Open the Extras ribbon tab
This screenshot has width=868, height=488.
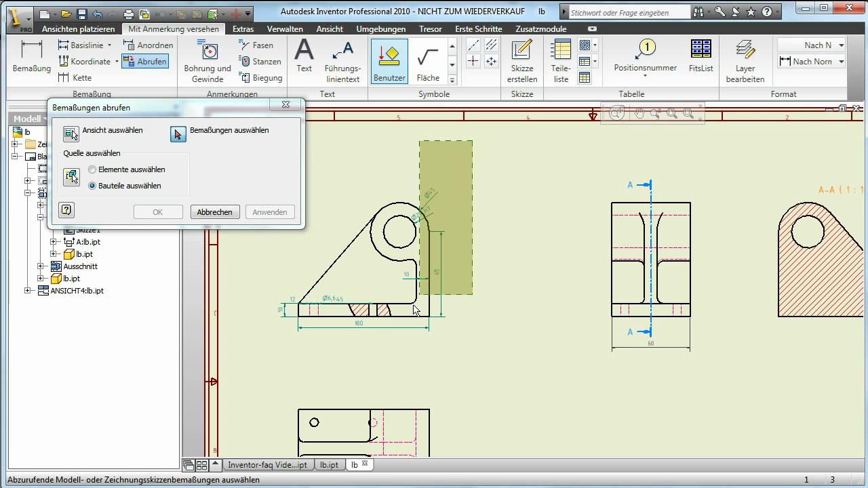[243, 29]
